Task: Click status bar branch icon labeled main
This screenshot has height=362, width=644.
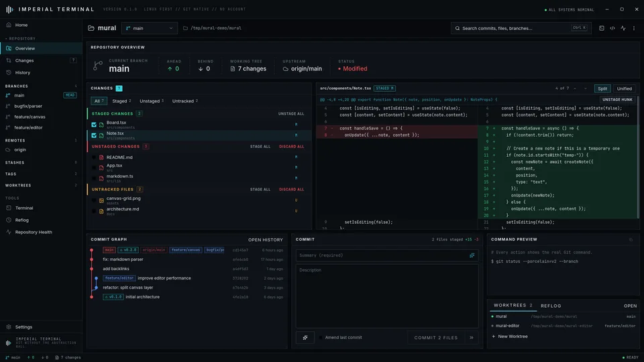Action: tap(7, 357)
